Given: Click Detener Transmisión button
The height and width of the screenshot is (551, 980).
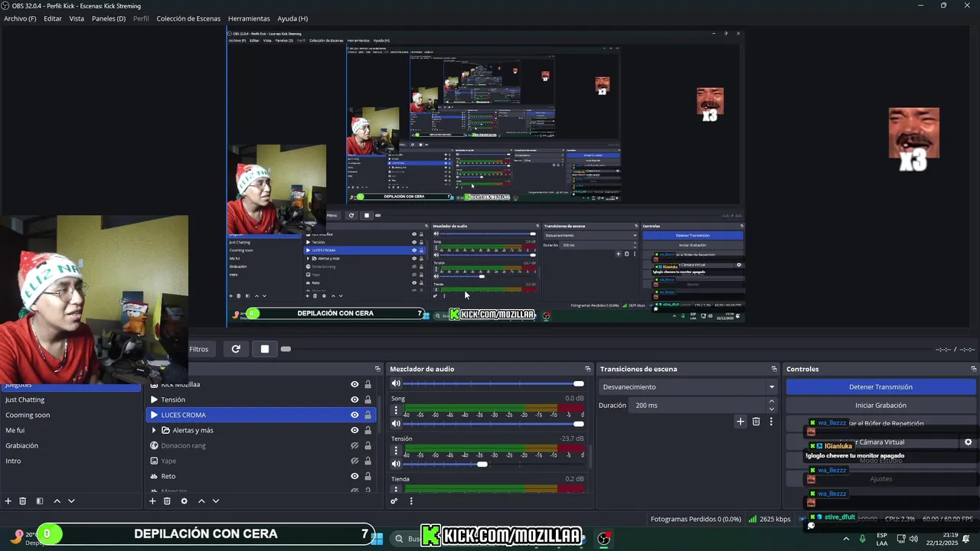Looking at the screenshot, I should pyautogui.click(x=880, y=387).
